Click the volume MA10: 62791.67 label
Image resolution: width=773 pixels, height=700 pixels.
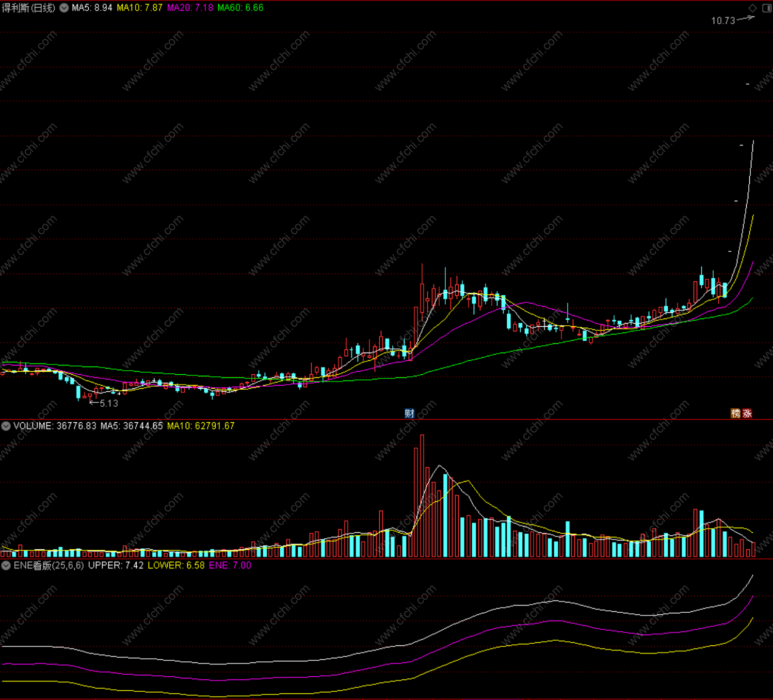pyautogui.click(x=201, y=426)
